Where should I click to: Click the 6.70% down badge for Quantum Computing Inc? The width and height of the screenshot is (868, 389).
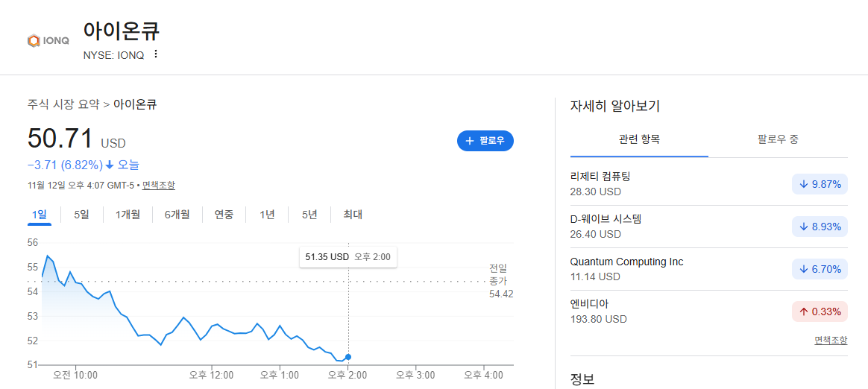(x=820, y=269)
